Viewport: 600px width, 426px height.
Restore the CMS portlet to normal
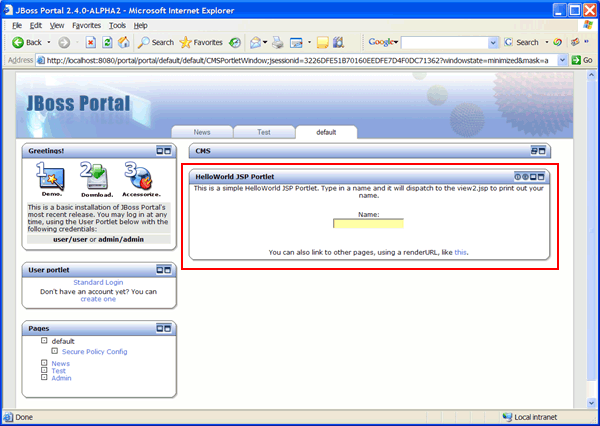(534, 151)
